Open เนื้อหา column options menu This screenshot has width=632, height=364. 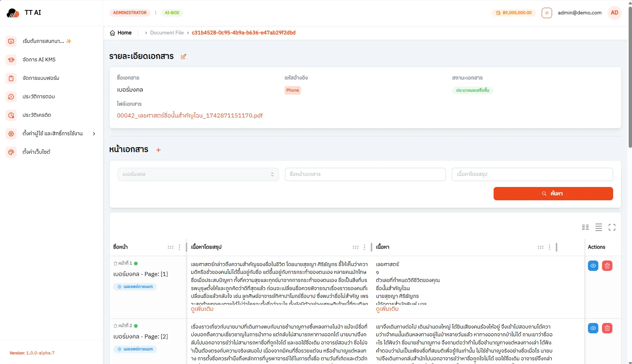[x=549, y=247]
